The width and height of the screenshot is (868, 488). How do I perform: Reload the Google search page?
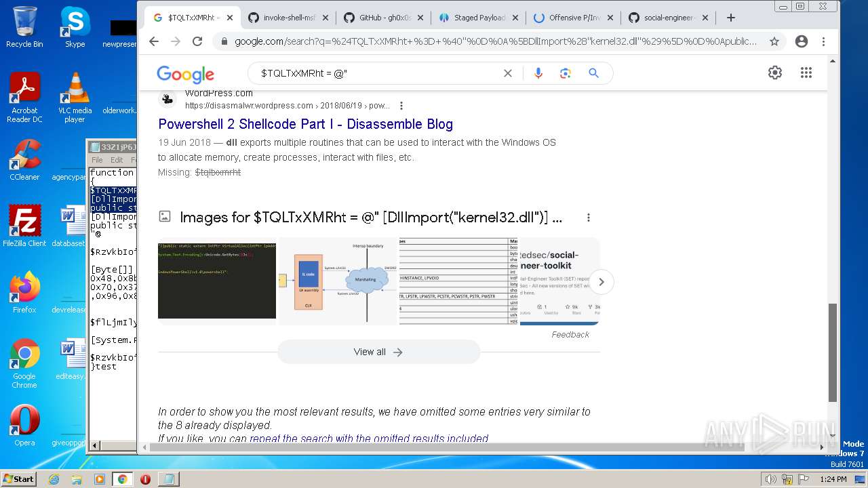197,41
